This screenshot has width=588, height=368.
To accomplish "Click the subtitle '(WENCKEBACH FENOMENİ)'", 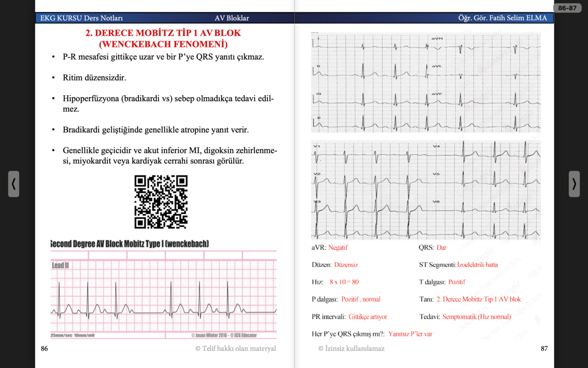I will (163, 44).
